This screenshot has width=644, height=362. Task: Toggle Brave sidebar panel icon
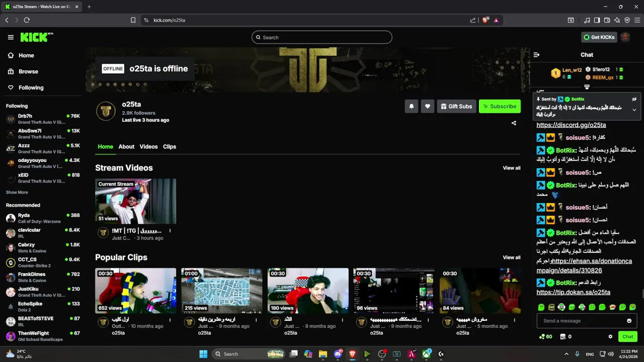[x=597, y=20]
